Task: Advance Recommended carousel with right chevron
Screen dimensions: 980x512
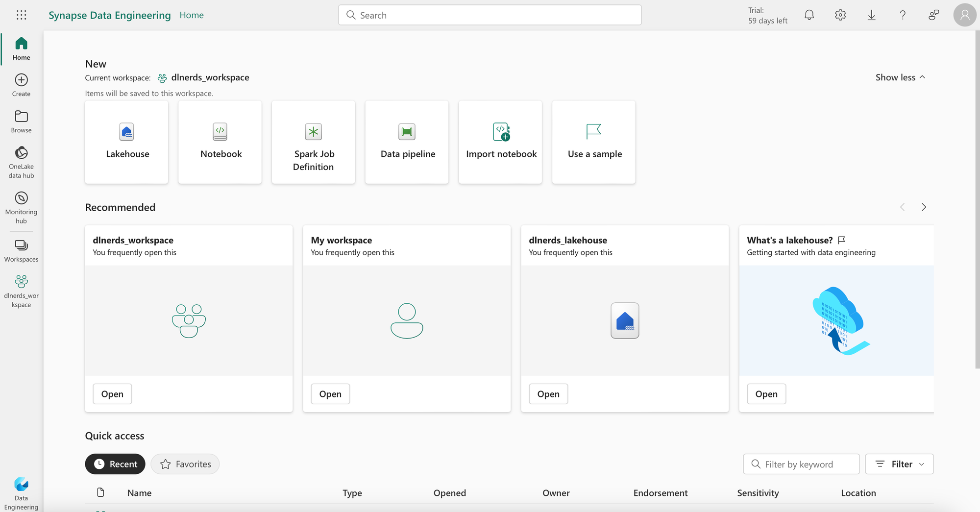Action: pyautogui.click(x=924, y=207)
